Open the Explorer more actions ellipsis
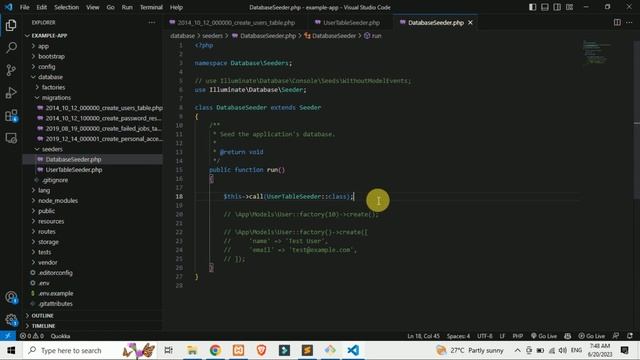 click(152, 22)
